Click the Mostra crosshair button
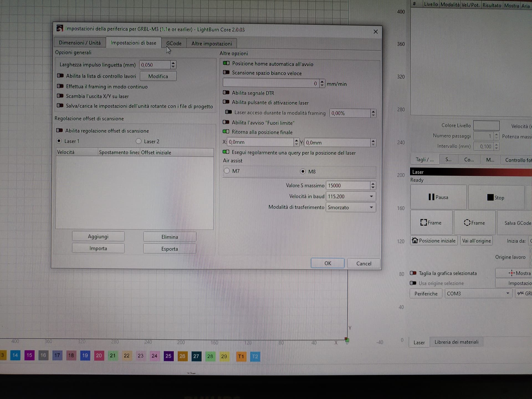 click(519, 273)
